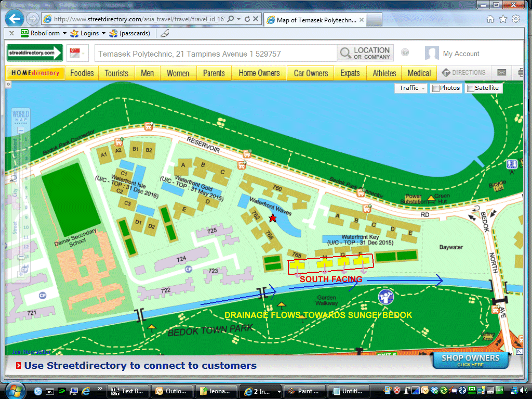Open the Car Owners menu tab
Screen dimensions: 532x399
coord(311,73)
